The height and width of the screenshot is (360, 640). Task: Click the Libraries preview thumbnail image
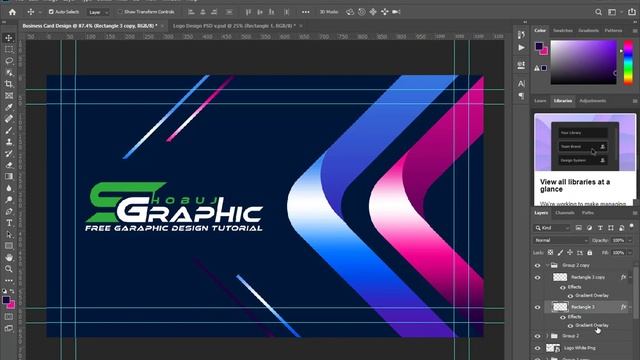click(584, 142)
